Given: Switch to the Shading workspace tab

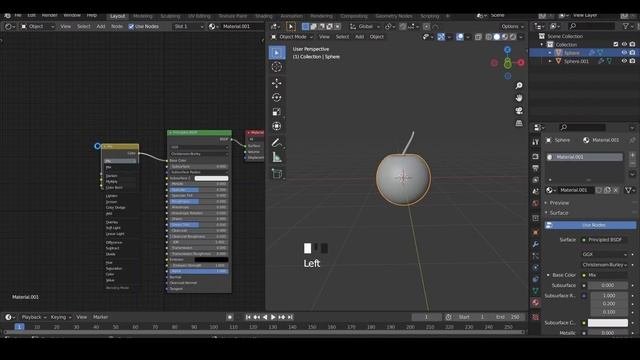Looking at the screenshot, I should pyautogui.click(x=264, y=16).
